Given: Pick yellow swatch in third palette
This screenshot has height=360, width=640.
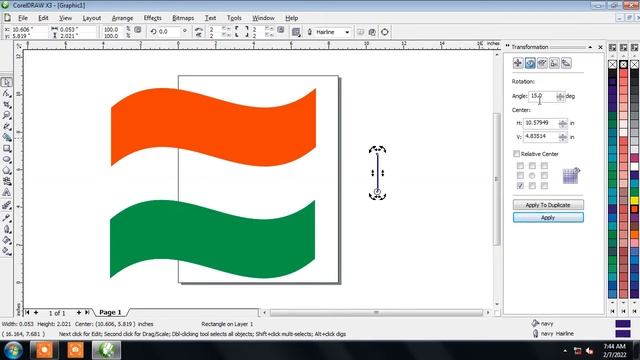Looking at the screenshot, I should click(x=635, y=200).
